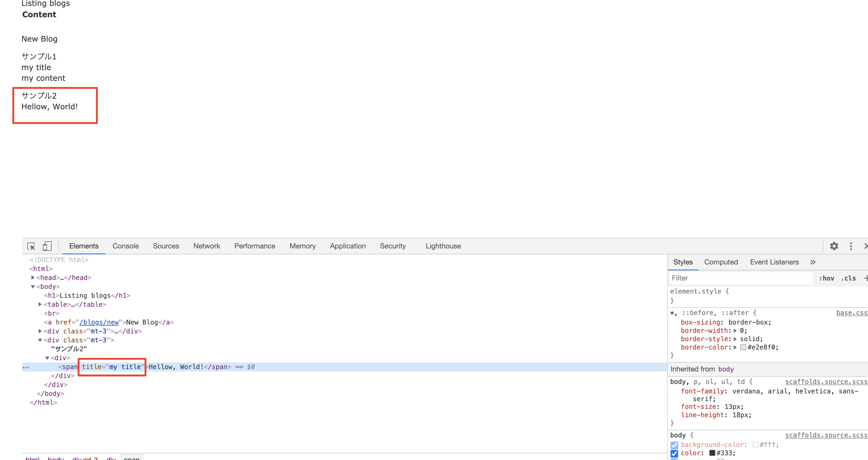Show more Styles pane tabs chevron
This screenshot has width=868, height=460.
tap(813, 262)
